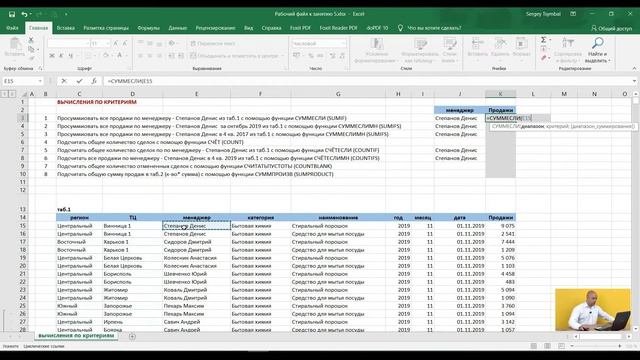Image resolution: width=640 pixels, height=360 pixels.
Task: Open Clipboard group dialog launcher
Action: coord(40,69)
